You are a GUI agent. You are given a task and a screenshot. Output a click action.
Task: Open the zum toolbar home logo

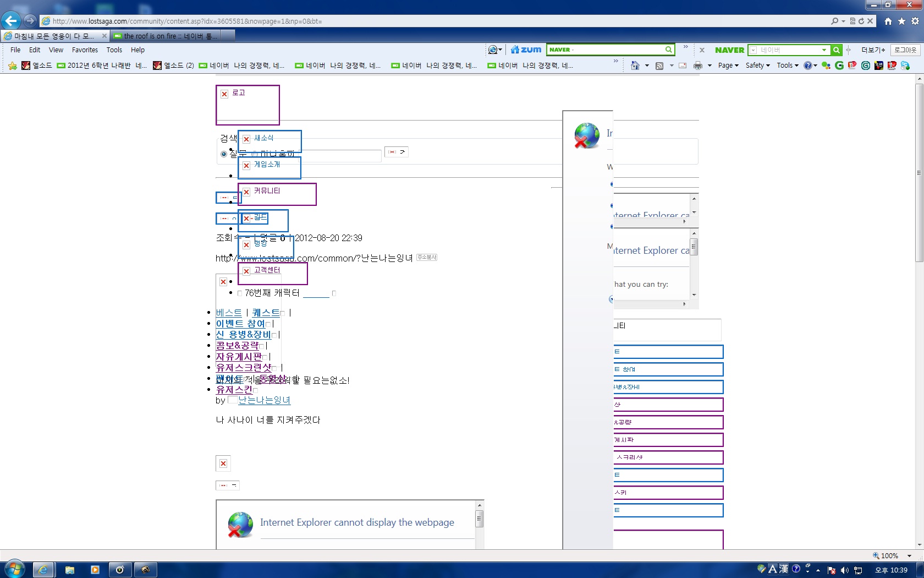click(526, 50)
